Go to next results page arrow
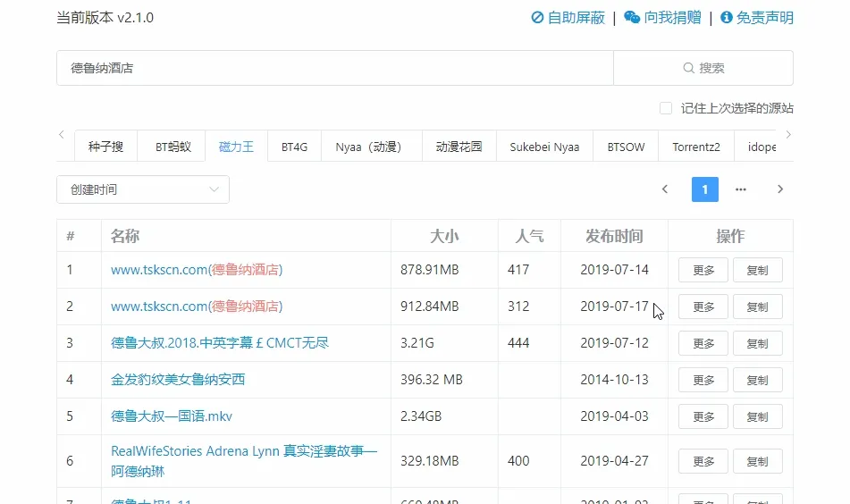This screenshot has height=504, width=850. [780, 189]
